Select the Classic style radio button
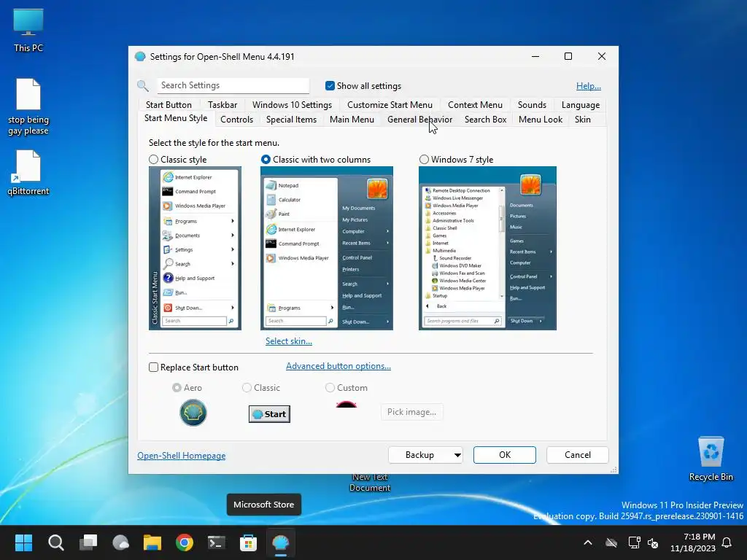The width and height of the screenshot is (747, 560). tap(153, 160)
